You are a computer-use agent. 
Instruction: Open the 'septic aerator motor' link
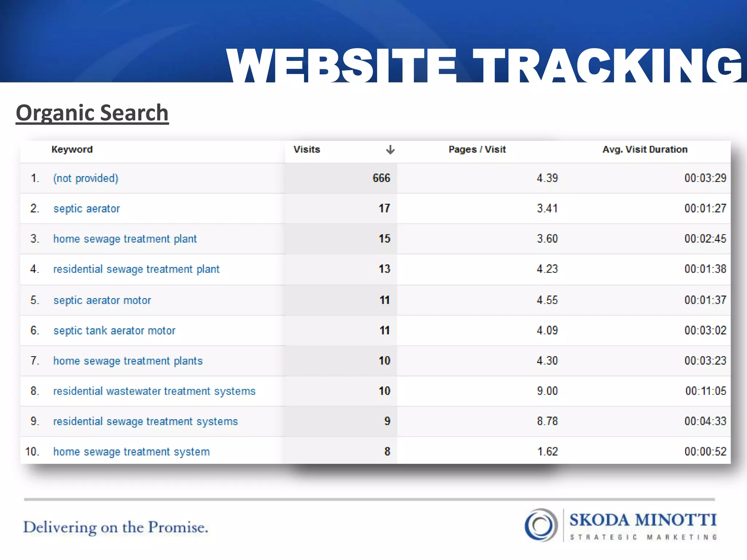click(x=102, y=300)
